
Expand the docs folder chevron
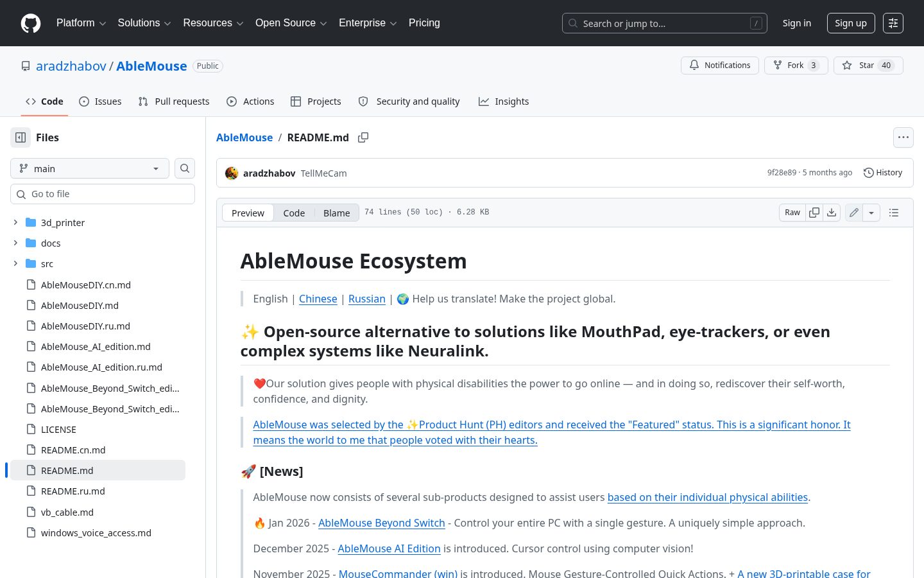click(x=15, y=243)
